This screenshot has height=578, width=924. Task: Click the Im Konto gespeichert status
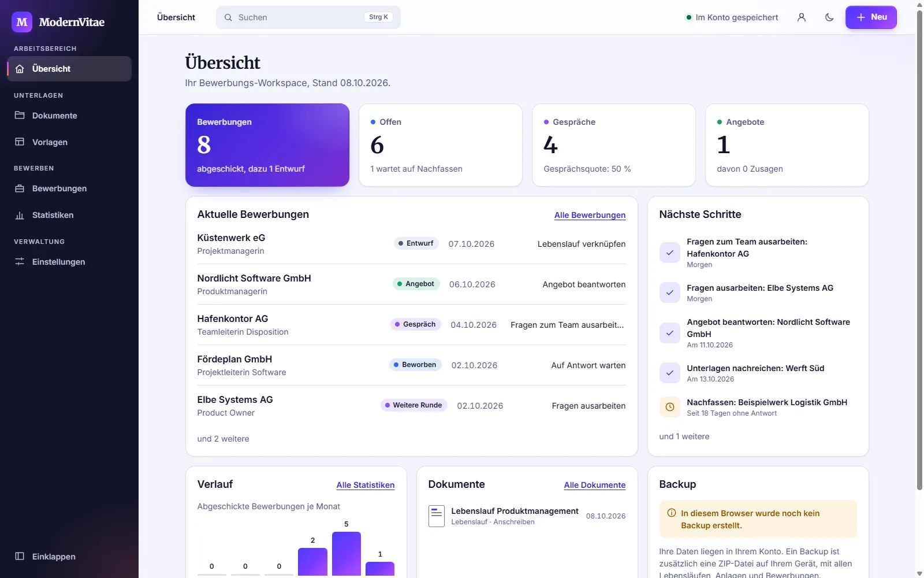point(732,17)
